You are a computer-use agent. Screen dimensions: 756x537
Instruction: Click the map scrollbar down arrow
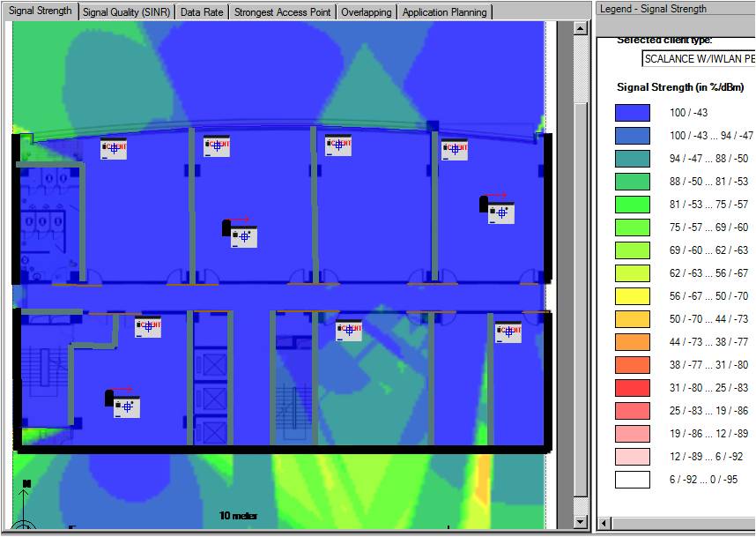pos(581,521)
